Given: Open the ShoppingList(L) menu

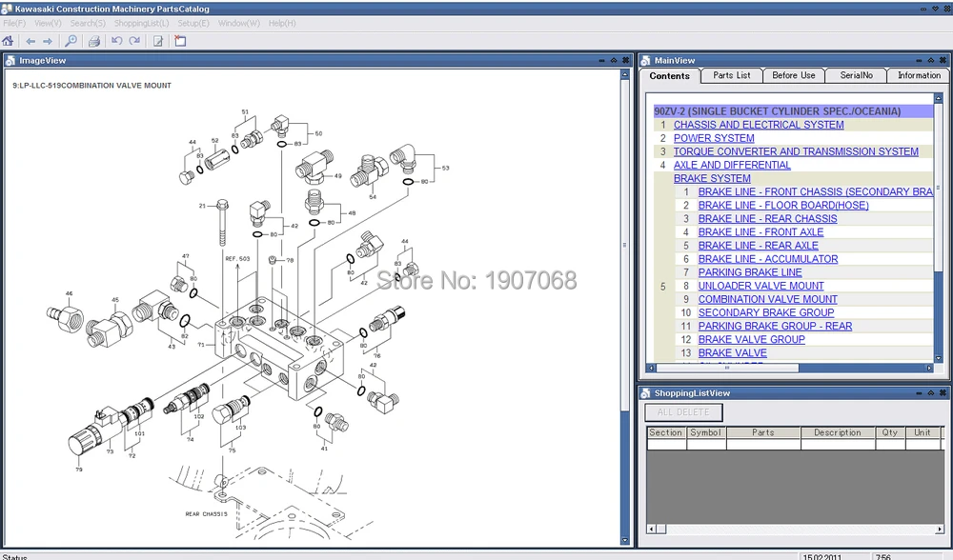Looking at the screenshot, I should 141,23.
